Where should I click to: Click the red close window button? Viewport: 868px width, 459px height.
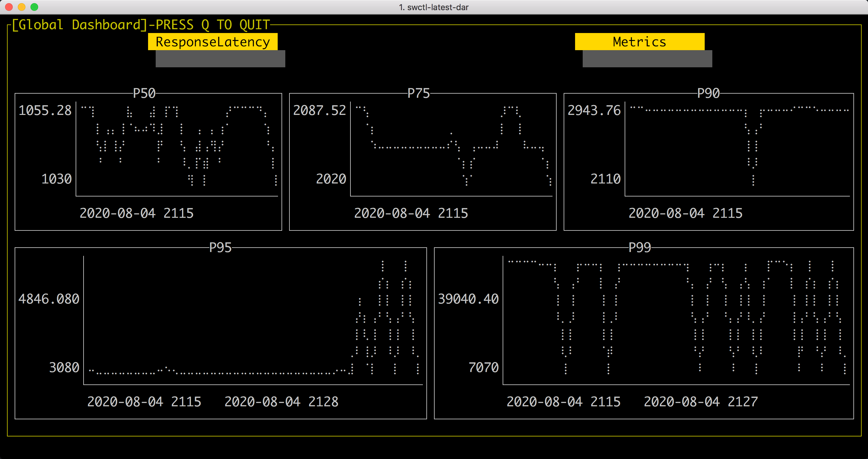coord(9,7)
